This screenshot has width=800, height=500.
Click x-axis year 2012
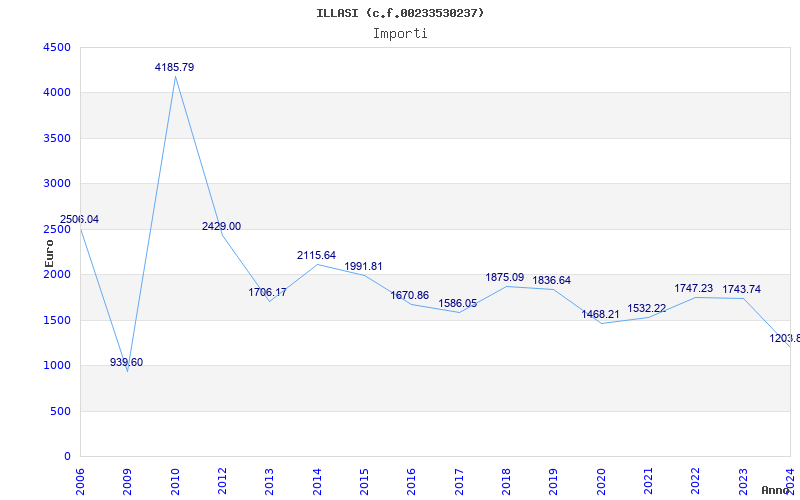tap(222, 482)
